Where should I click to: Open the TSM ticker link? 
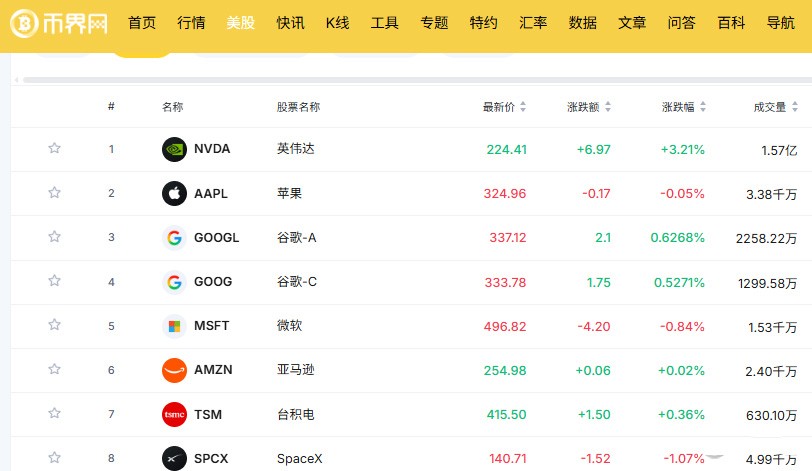(208, 415)
